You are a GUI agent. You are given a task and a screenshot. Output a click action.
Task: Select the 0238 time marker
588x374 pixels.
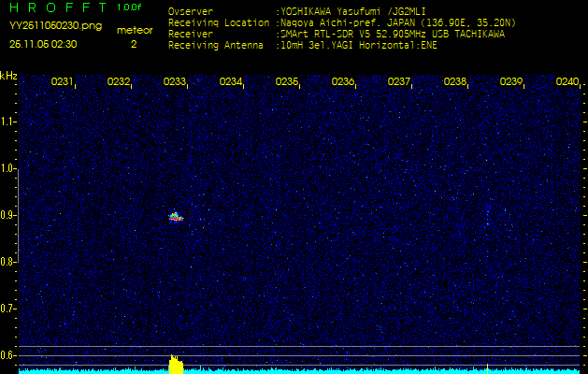click(x=455, y=82)
